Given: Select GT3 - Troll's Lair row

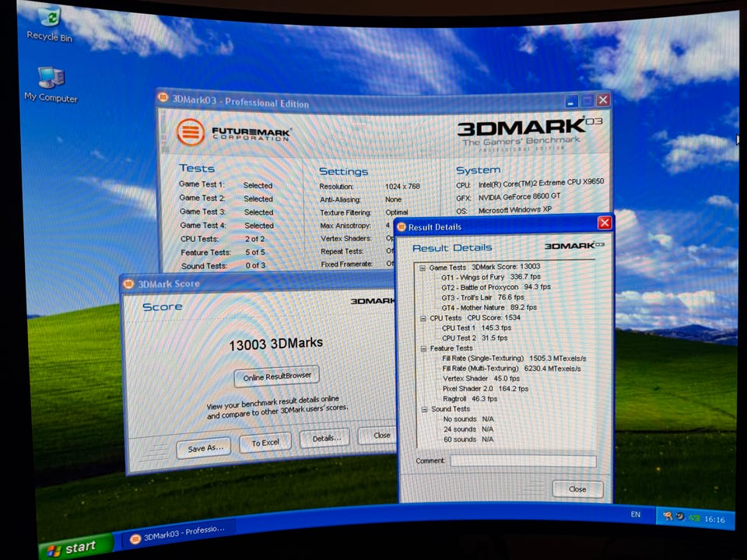Looking at the screenshot, I should (x=482, y=297).
